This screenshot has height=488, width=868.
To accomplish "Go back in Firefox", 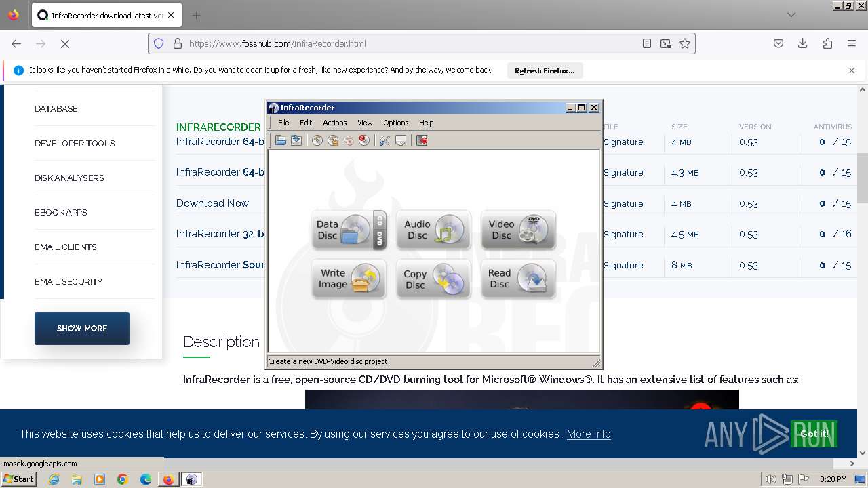I will coord(16,43).
